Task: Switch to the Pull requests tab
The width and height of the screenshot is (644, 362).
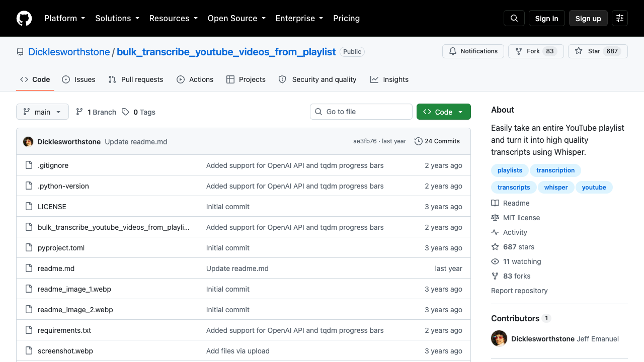Action: click(x=136, y=79)
